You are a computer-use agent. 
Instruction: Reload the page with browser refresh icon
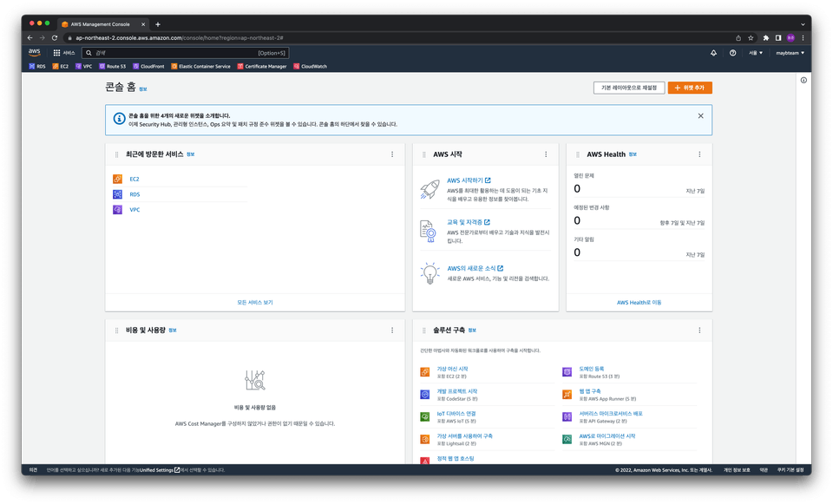(54, 37)
